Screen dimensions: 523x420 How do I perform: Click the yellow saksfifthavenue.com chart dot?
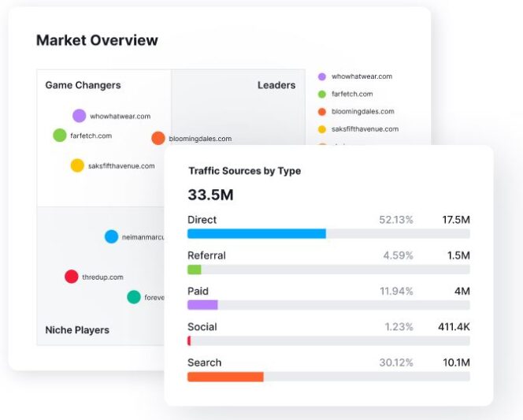[77, 165]
